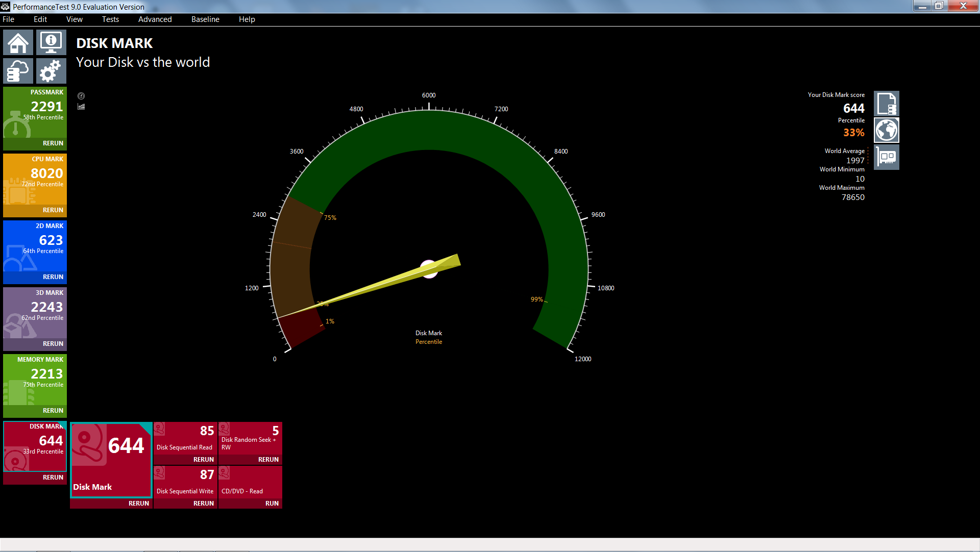This screenshot has width=980, height=552.
Task: Open the settings gears icon
Action: (x=51, y=71)
